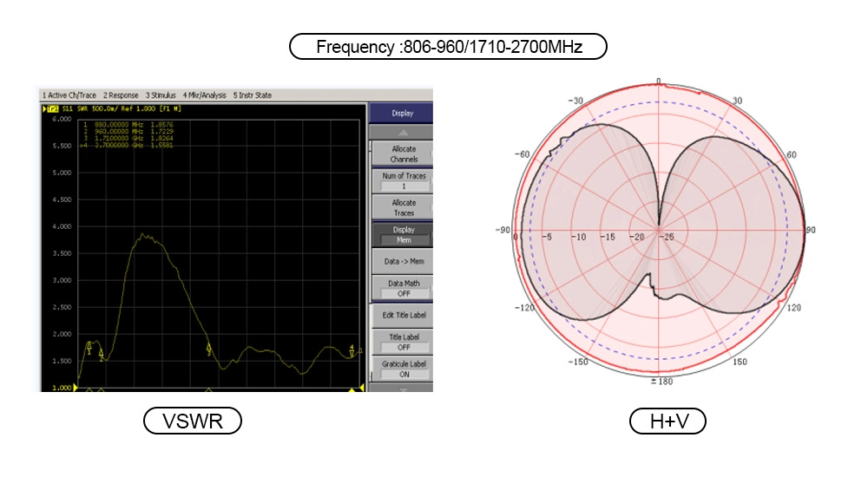The image size is (868, 477).
Task: Click the VSWR caption label
Action: click(193, 421)
